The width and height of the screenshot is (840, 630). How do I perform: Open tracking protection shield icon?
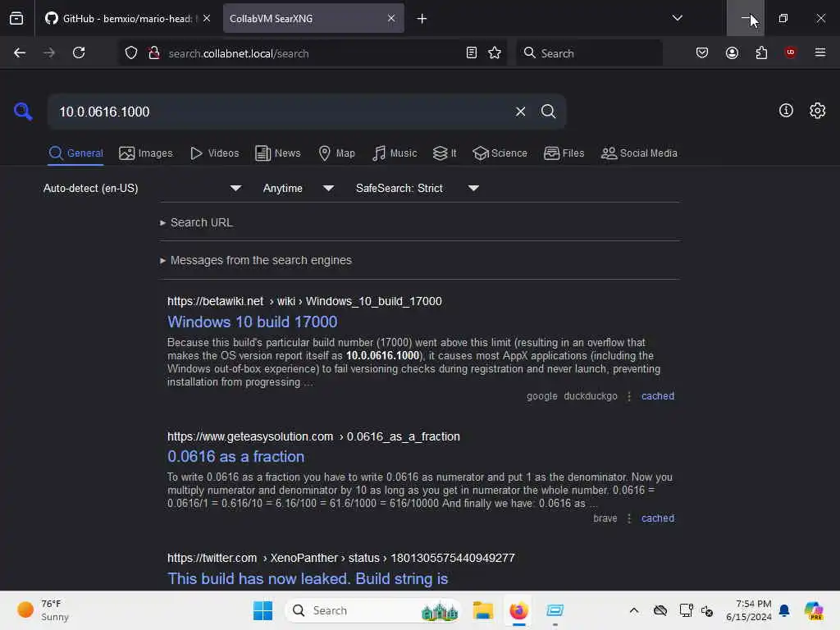(x=130, y=52)
